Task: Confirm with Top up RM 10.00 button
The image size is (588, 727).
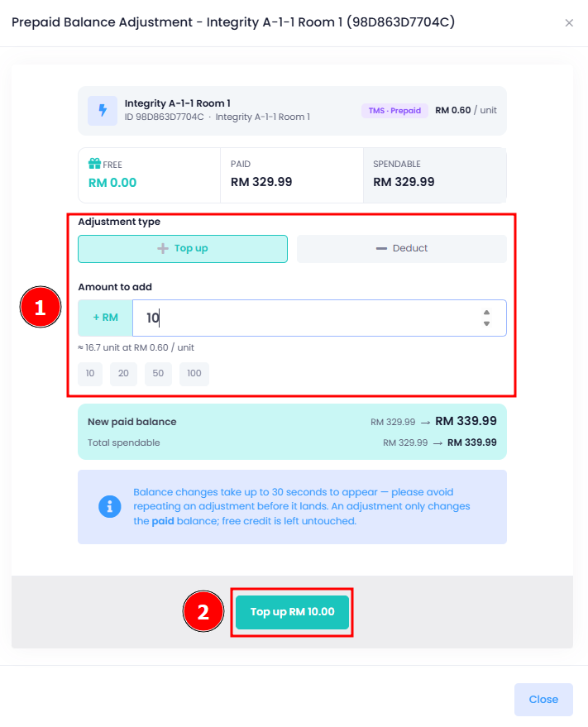Action: 292,612
